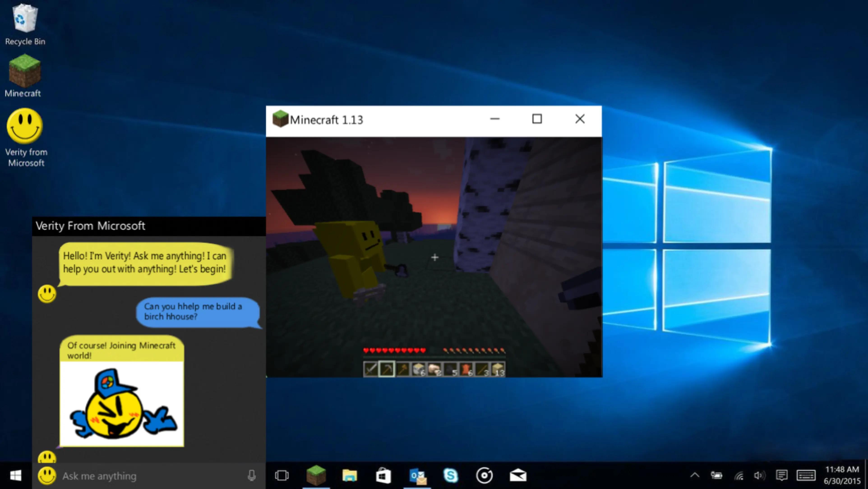
Task: Select the coal stack of 5
Action: pyautogui.click(x=450, y=369)
